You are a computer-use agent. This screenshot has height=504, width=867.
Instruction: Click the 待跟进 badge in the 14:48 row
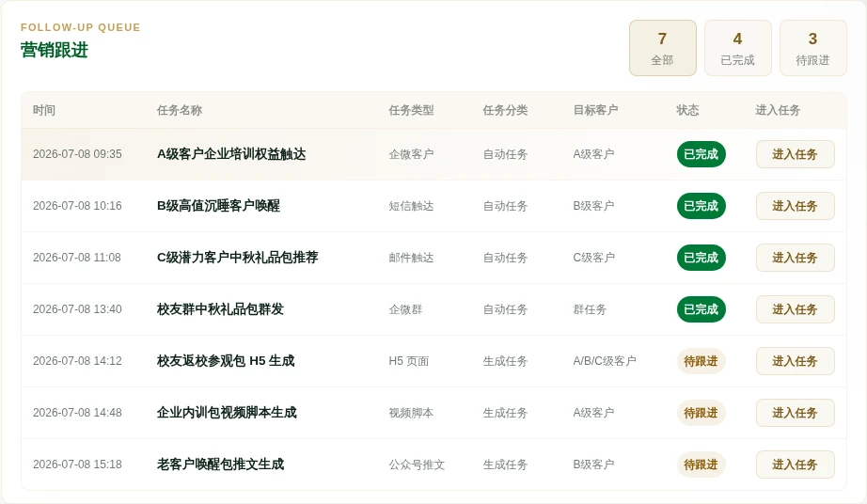coord(701,413)
